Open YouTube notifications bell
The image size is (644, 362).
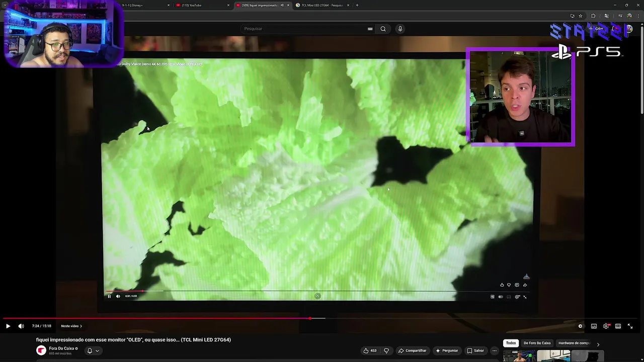614,29
